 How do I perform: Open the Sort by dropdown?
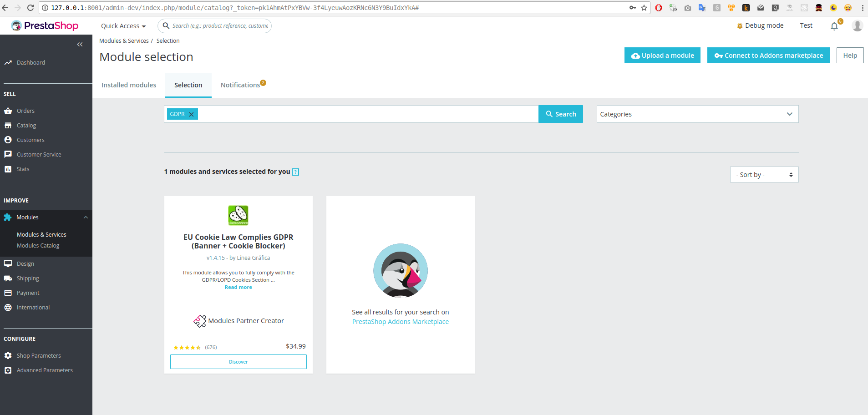pos(764,175)
